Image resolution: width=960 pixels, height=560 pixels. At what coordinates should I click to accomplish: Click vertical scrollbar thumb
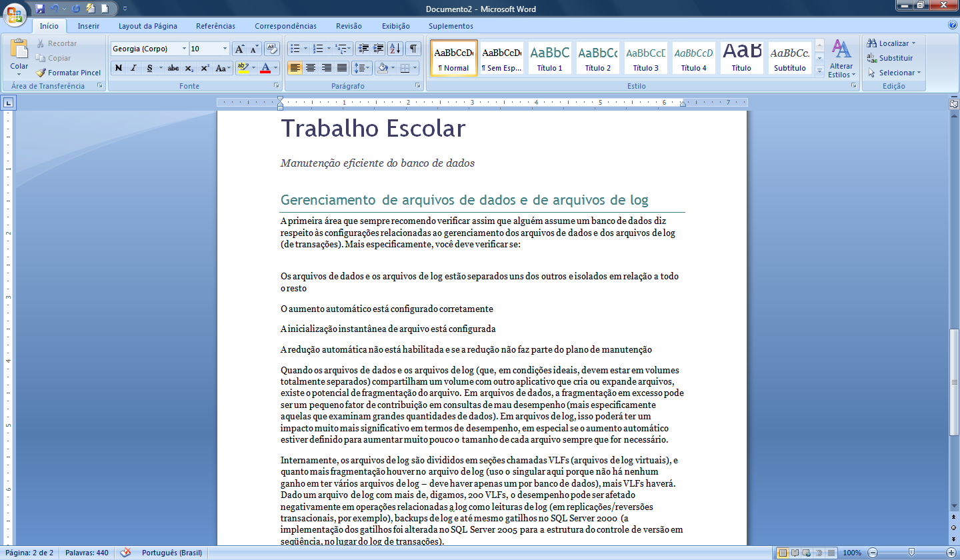(x=954, y=383)
